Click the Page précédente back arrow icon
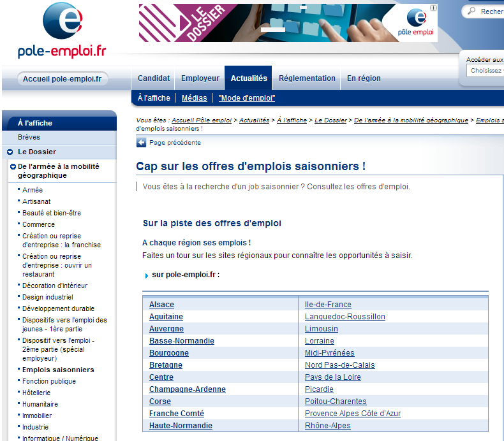 coord(141,143)
